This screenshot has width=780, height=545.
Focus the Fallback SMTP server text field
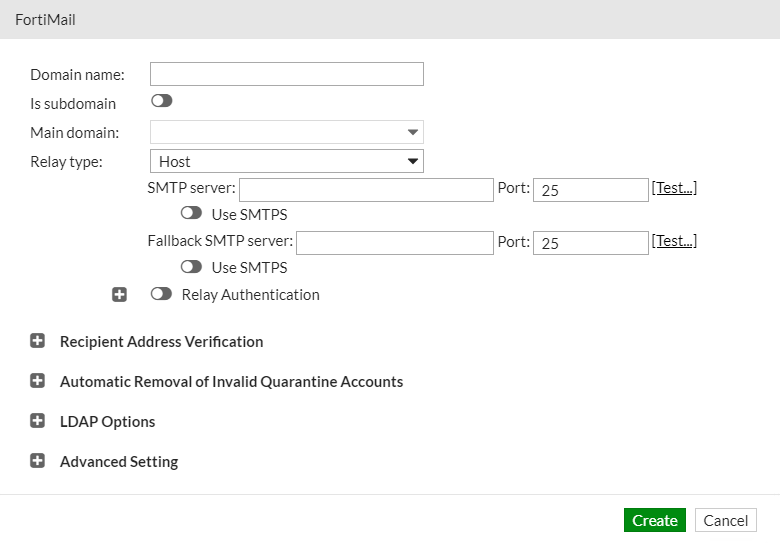[395, 242]
